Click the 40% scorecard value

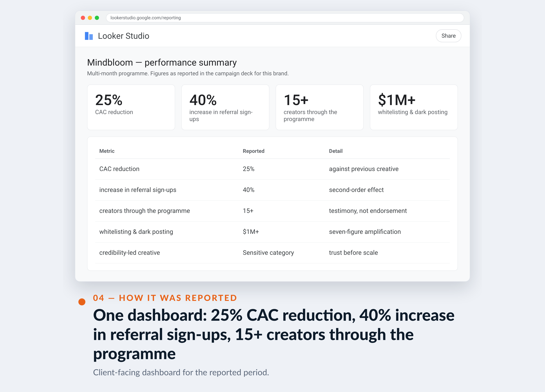(203, 100)
